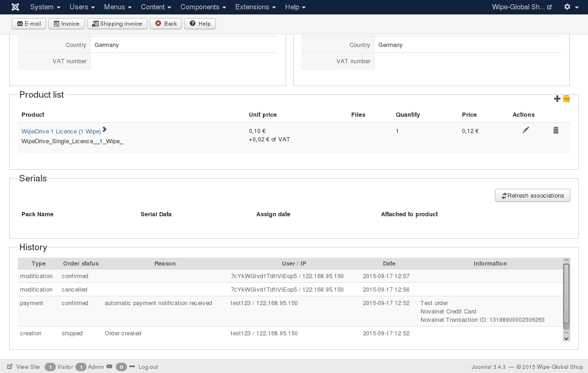Delete the WipeDrive product using trash icon
Viewport: 588px width, 373px height.
[x=555, y=130]
